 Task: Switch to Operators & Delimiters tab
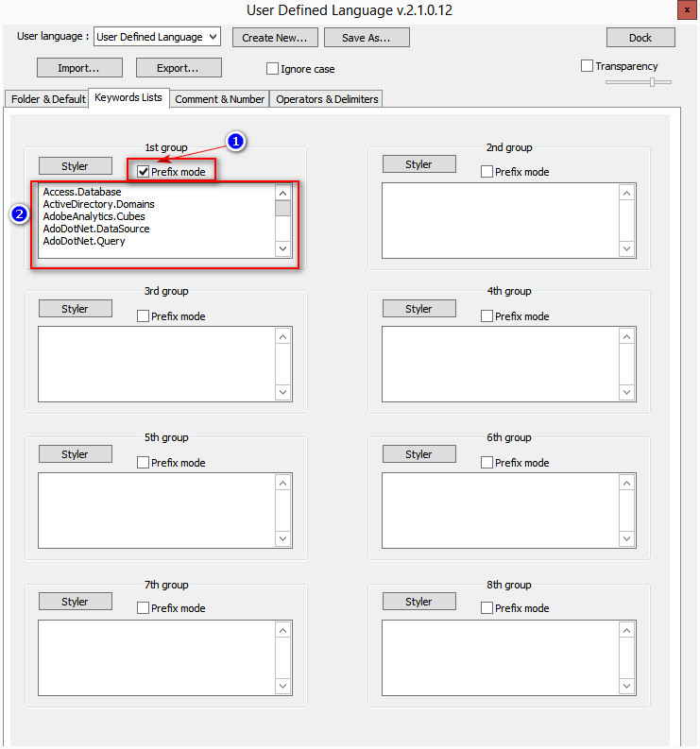(327, 99)
